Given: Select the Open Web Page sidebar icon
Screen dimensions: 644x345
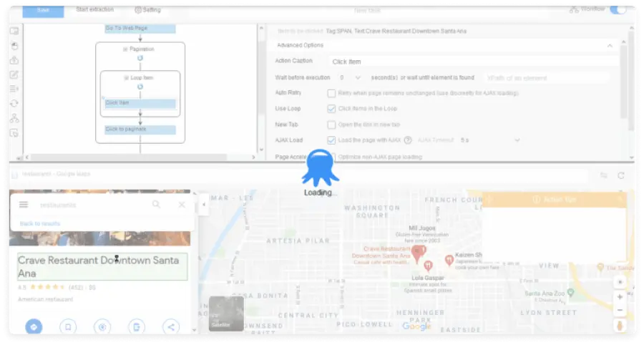Looking at the screenshot, I should point(14,31).
